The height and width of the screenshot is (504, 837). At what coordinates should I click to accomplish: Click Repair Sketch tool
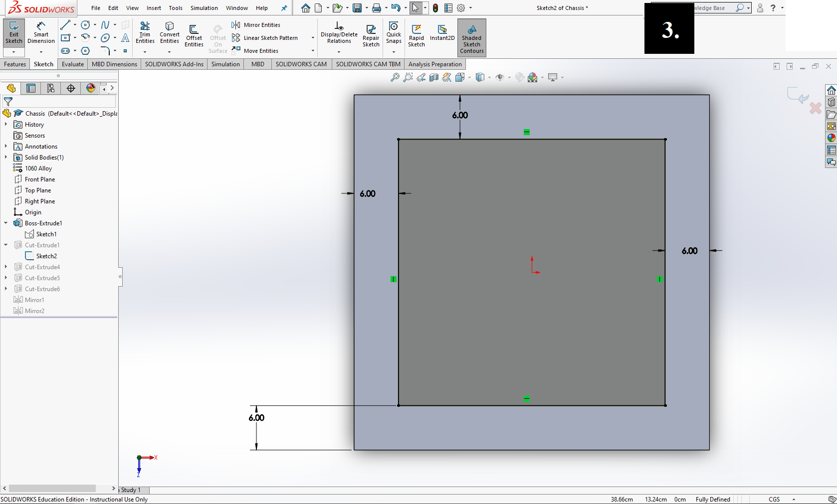(x=371, y=36)
